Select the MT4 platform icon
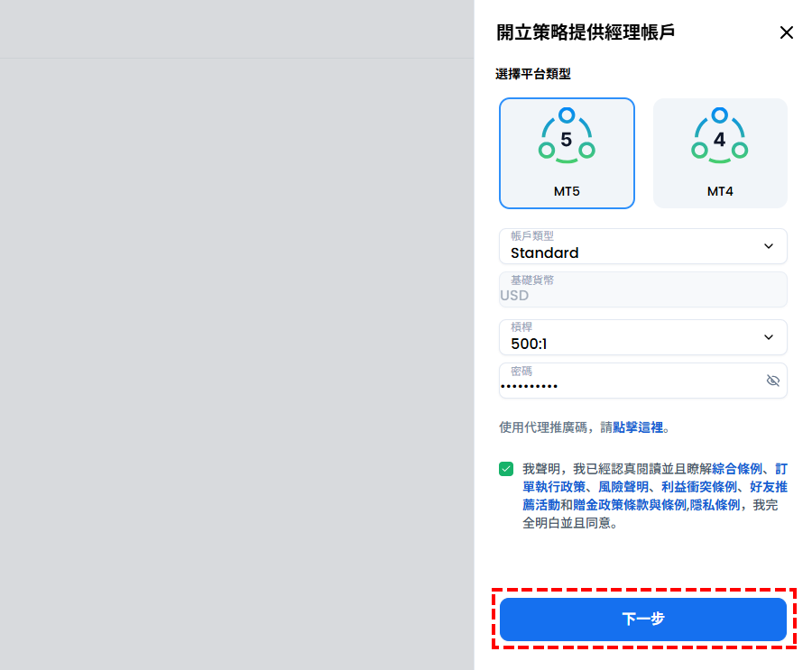 [719, 153]
